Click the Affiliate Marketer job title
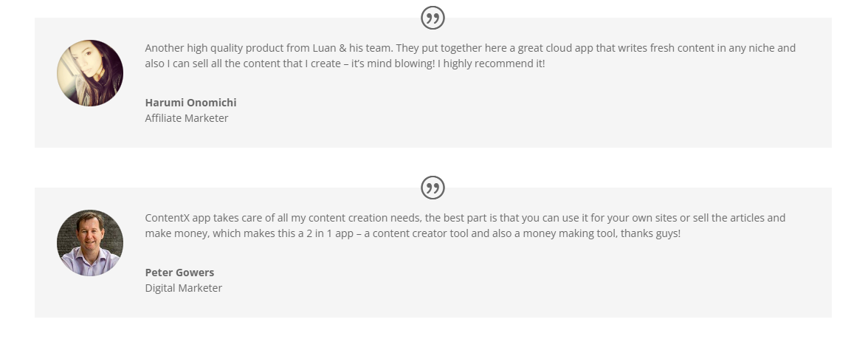The height and width of the screenshot is (339, 868). click(x=187, y=118)
